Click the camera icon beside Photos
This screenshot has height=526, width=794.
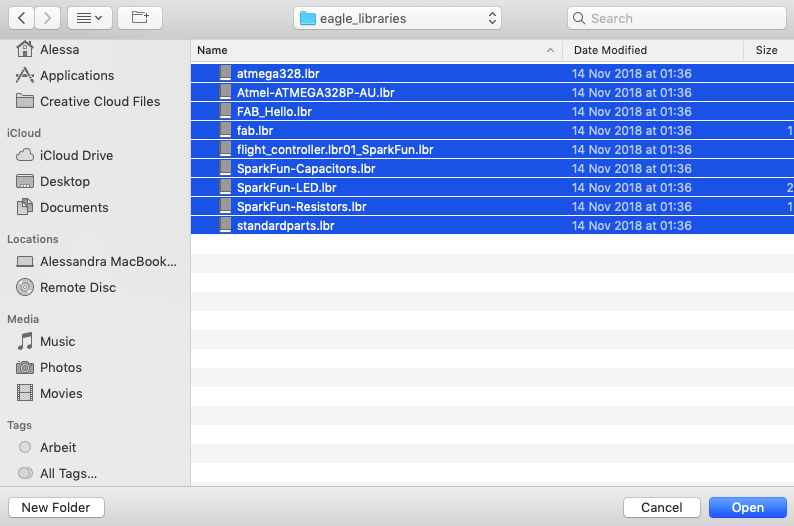point(25,368)
